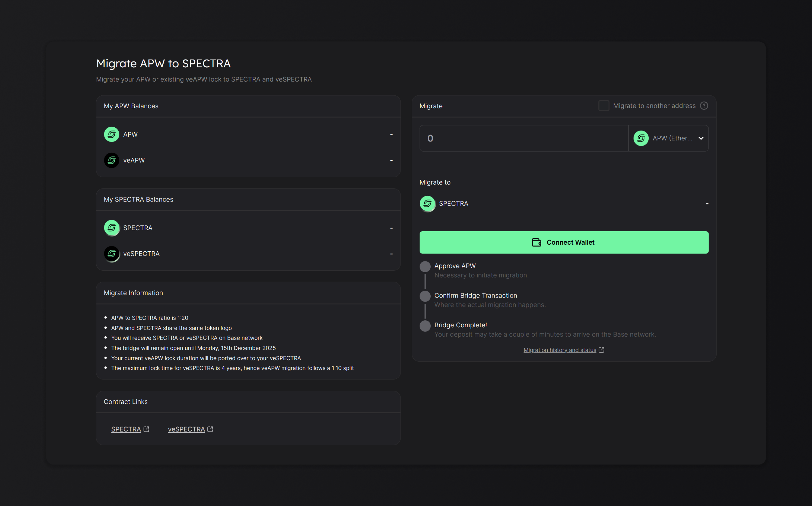Click the maximum lock time 4 years line
812x506 pixels.
(x=232, y=368)
